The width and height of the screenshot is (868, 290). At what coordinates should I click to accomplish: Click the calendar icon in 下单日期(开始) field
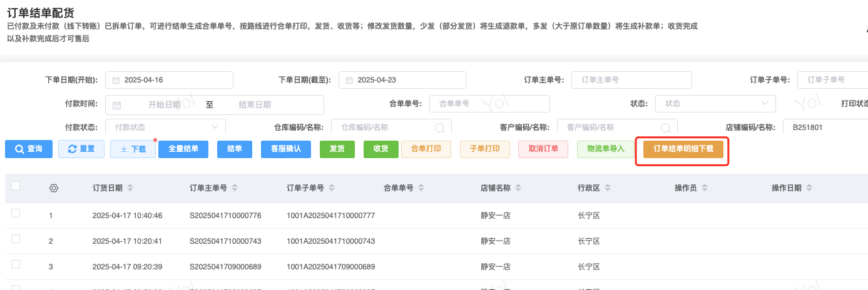[116, 80]
